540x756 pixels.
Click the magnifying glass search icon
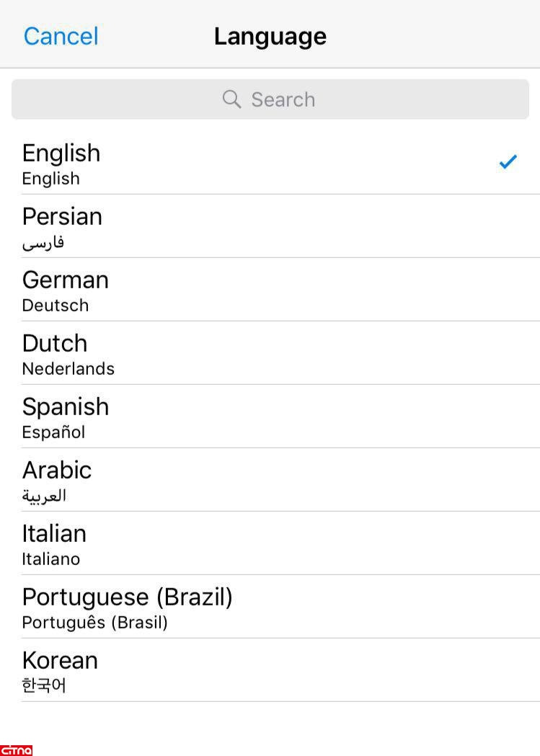tap(231, 99)
